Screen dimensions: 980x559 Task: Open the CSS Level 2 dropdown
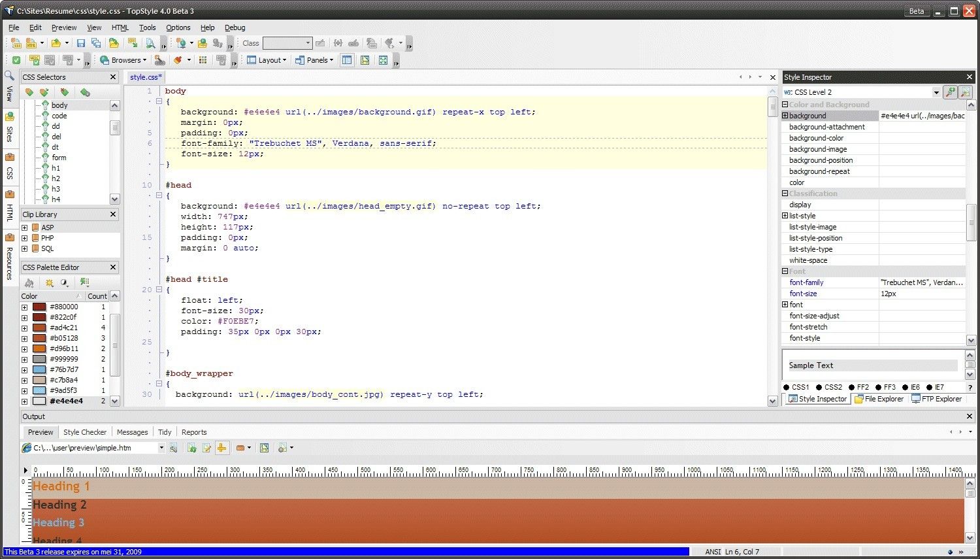pos(937,92)
